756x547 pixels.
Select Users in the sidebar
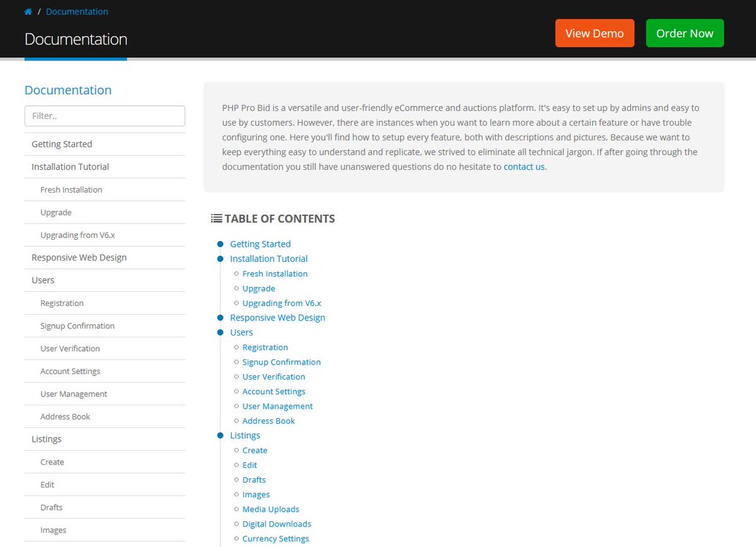pyautogui.click(x=105, y=280)
